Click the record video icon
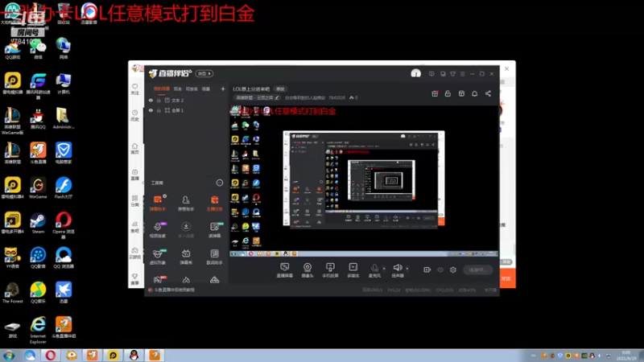Image resolution: width=644 pixels, height=362 pixels. 427,269
